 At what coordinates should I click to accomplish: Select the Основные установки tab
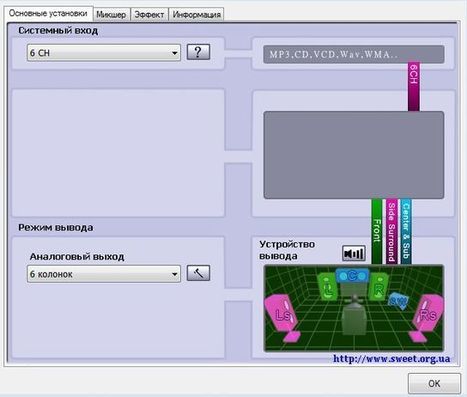point(48,13)
